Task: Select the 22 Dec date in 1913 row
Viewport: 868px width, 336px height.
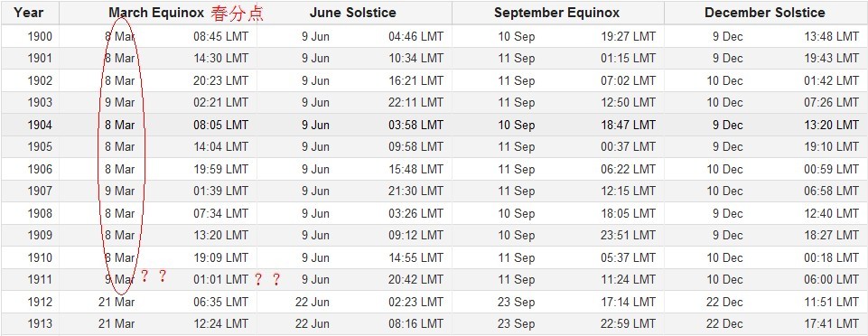Action: [x=724, y=324]
